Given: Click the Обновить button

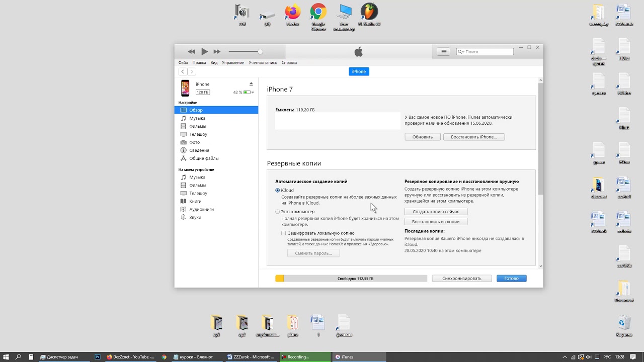Looking at the screenshot, I should coord(423,137).
